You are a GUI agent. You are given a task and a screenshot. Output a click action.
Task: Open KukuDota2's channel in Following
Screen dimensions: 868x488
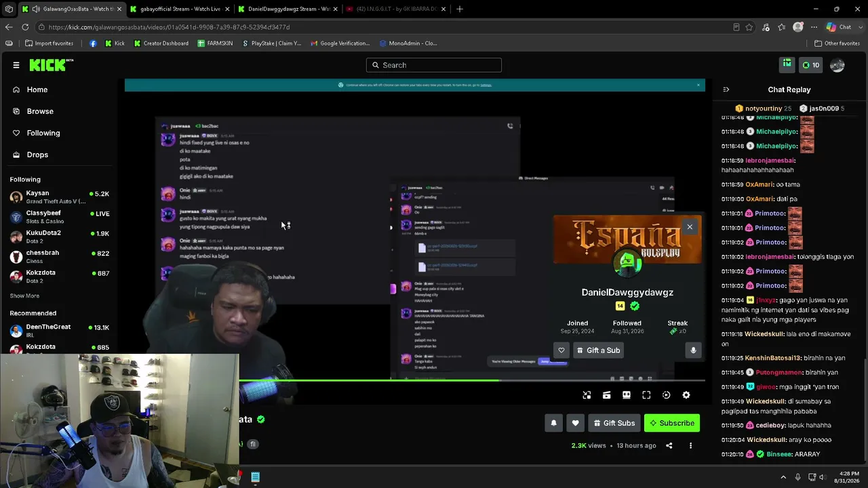60,237
